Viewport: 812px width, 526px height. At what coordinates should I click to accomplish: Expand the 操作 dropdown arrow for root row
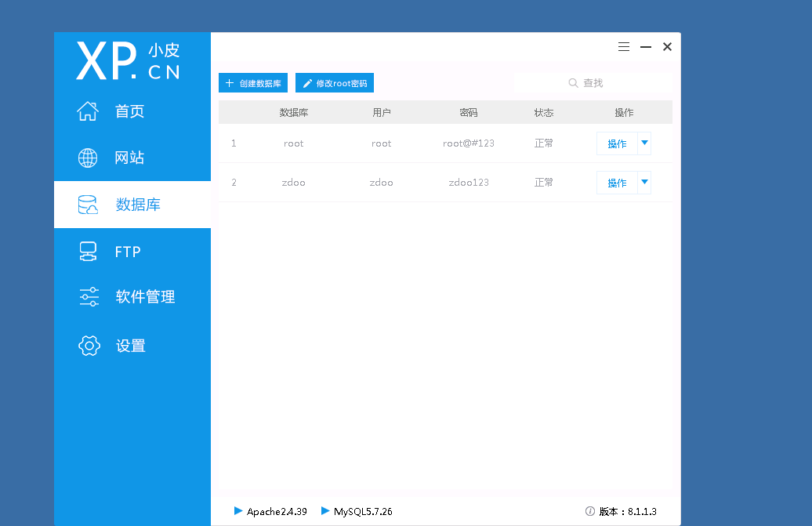644,143
